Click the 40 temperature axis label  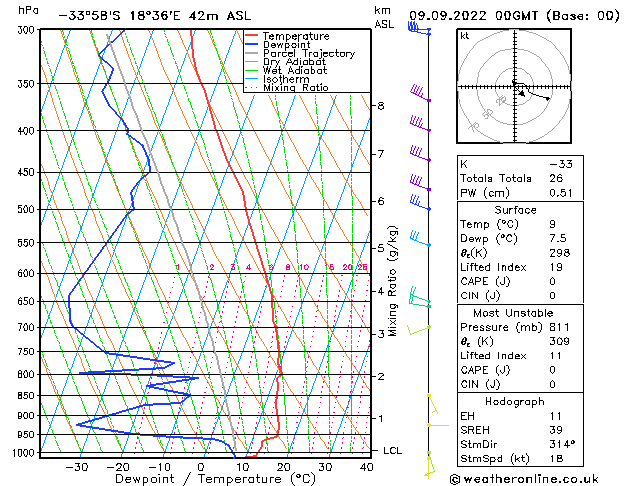367,467
